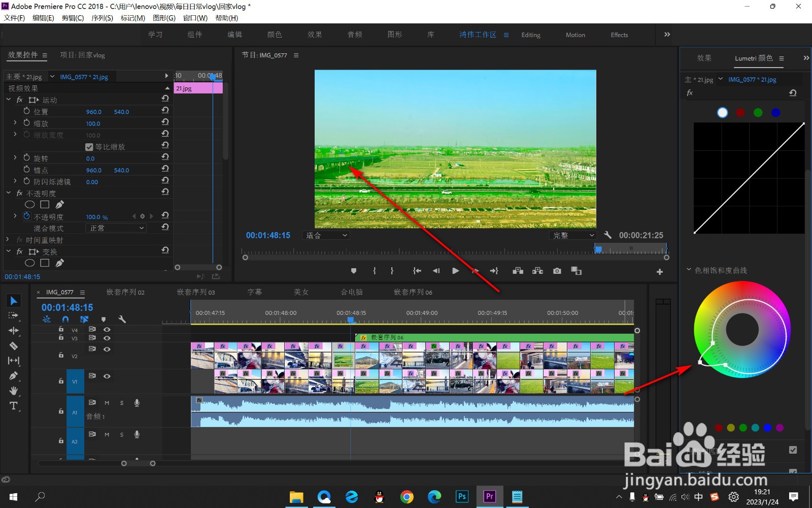Click the Add Marker button in program monitor
This screenshot has width=812, height=508.
coord(354,271)
